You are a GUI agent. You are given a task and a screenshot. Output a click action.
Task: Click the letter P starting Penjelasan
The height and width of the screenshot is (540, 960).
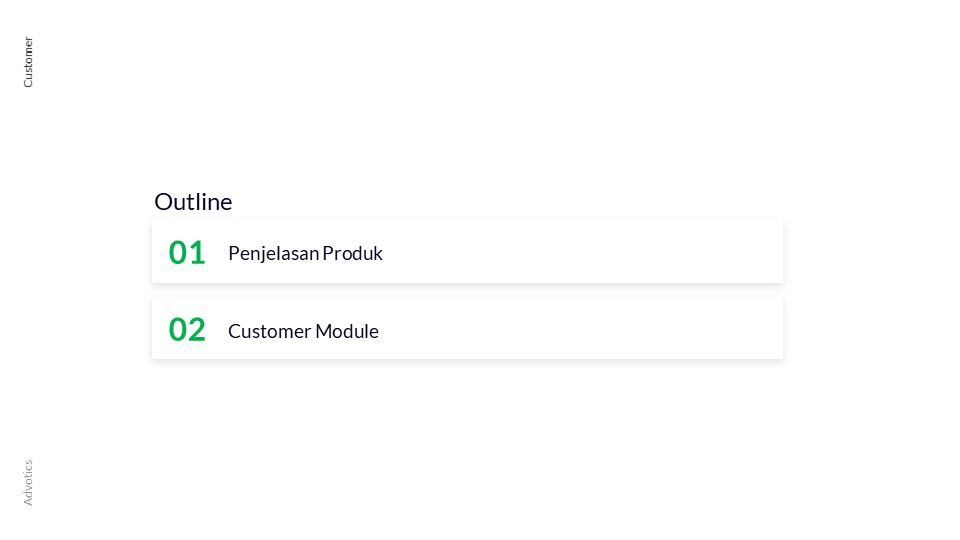[234, 253]
